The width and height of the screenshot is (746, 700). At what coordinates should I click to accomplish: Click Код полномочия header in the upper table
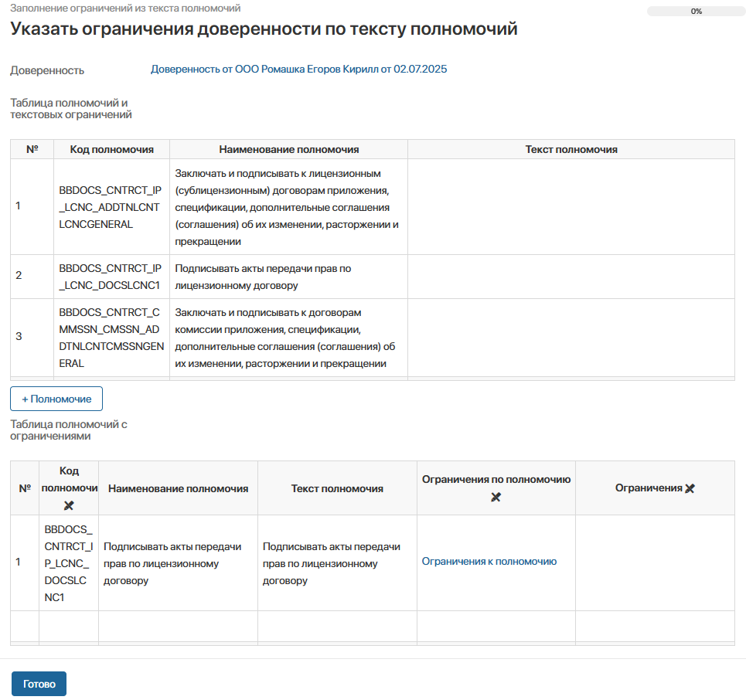(x=111, y=149)
